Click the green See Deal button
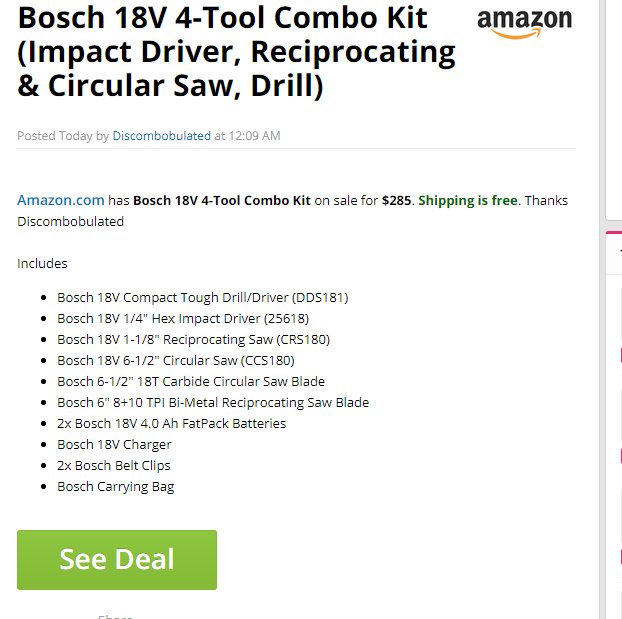Image resolution: width=622 pixels, height=619 pixels. coord(117,559)
